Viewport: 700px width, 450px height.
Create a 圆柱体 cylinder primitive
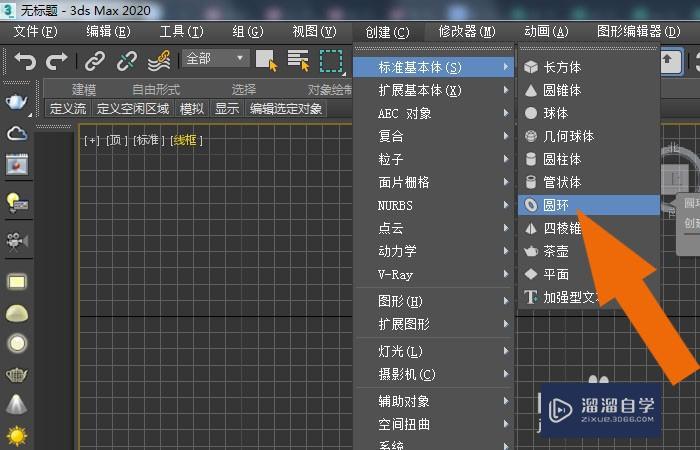tap(588, 159)
